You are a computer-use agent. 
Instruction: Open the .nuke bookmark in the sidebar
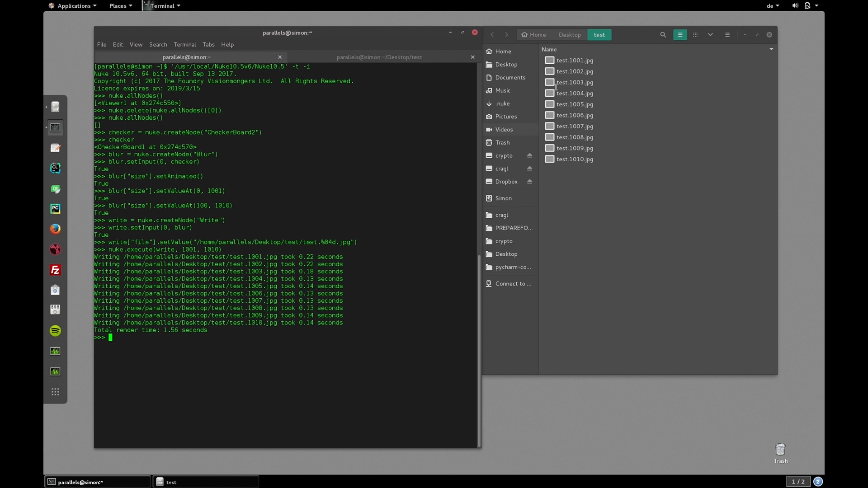pos(510,103)
